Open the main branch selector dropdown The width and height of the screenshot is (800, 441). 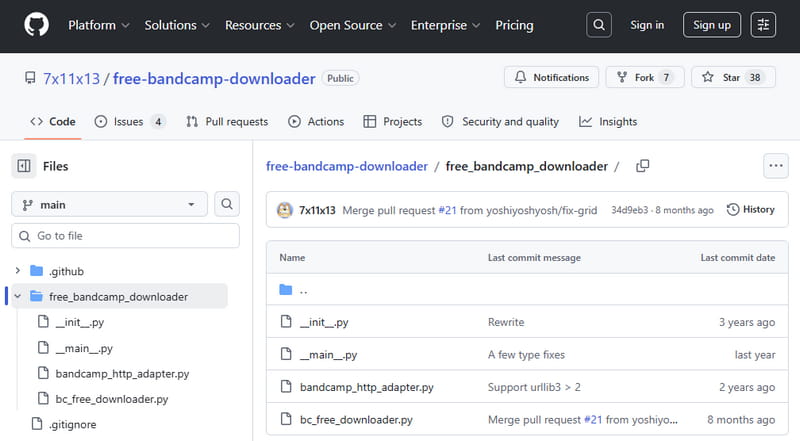pyautogui.click(x=109, y=204)
